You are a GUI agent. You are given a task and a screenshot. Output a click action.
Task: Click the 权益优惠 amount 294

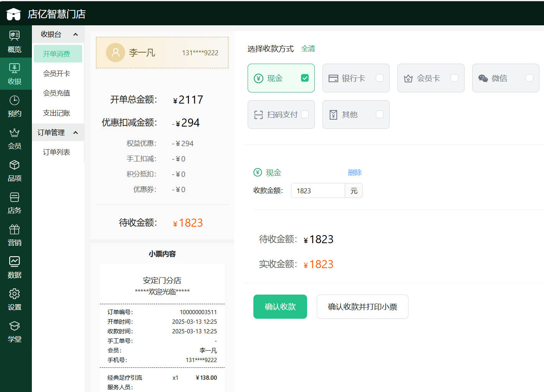click(x=183, y=143)
